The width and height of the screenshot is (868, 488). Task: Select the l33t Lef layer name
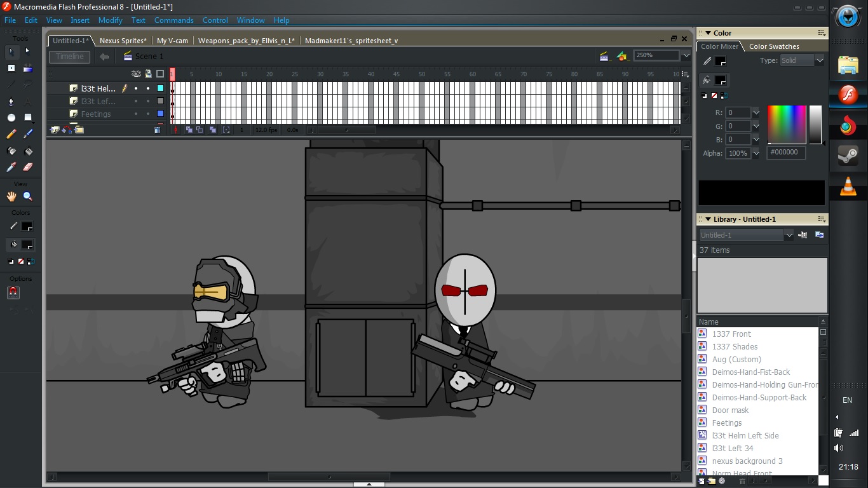98,101
